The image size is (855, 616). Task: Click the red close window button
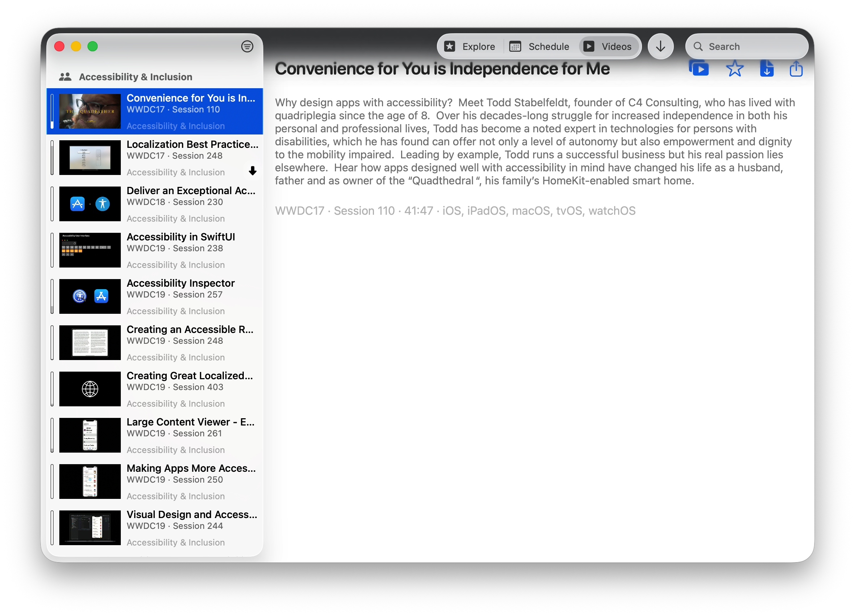59,46
